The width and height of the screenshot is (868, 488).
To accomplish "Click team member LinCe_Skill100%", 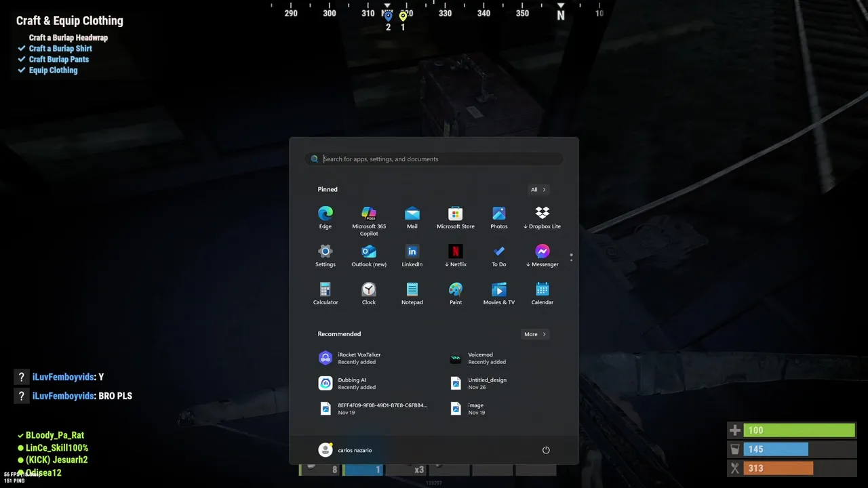I will tap(57, 448).
